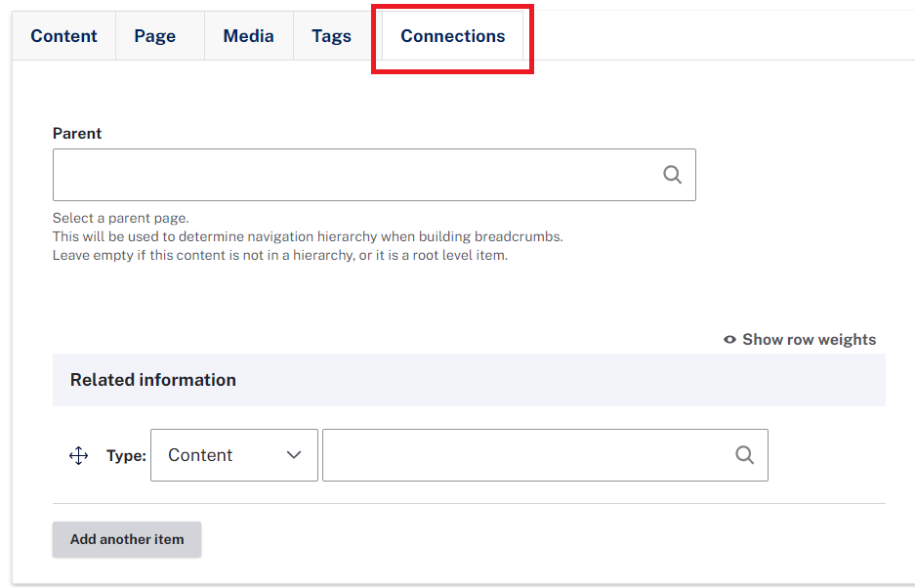Click the Add another item button
Viewport: 915px width, 588px height.
127,539
